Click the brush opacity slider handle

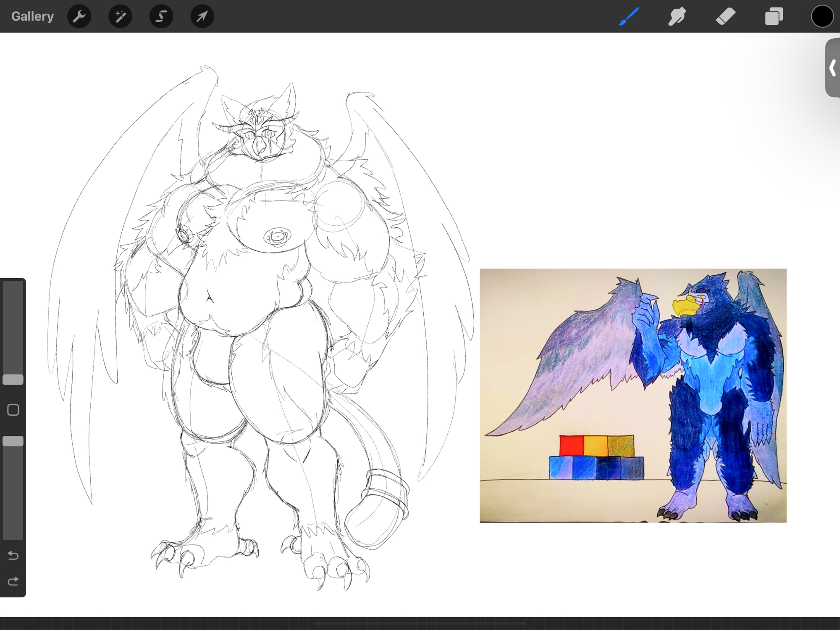pyautogui.click(x=13, y=441)
